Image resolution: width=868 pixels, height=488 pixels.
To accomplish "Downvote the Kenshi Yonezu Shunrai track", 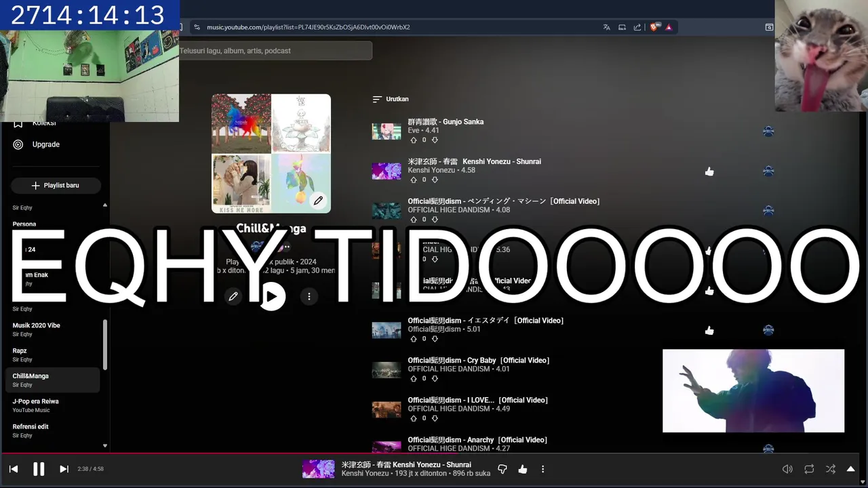I will point(435,180).
